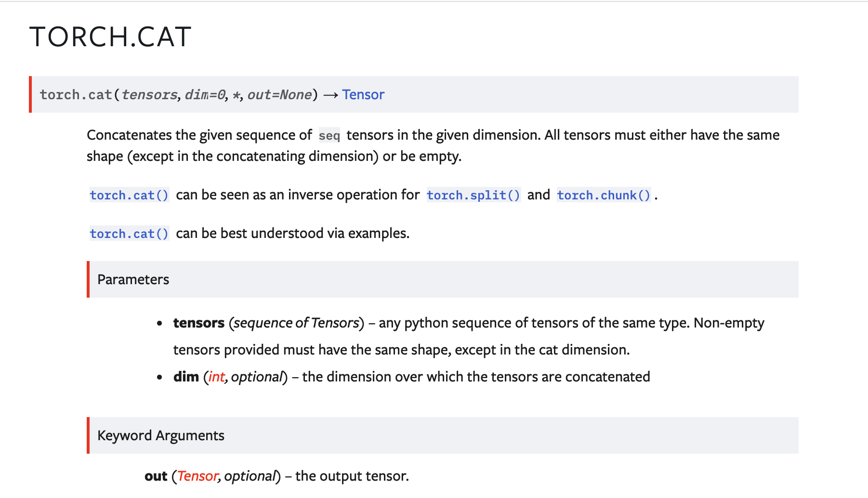Image resolution: width=868 pixels, height=498 pixels.
Task: Click the red int type link
Action: (x=216, y=377)
